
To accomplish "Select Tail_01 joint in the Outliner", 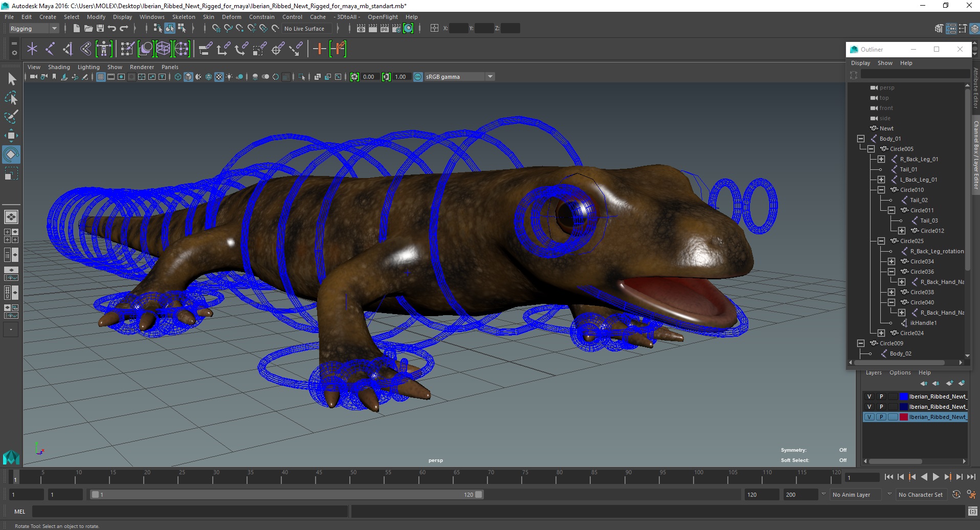I will pos(908,169).
